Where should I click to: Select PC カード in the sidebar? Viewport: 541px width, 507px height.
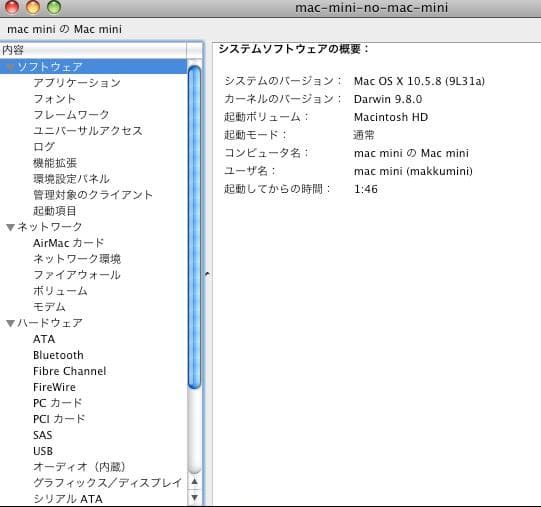[x=58, y=403]
